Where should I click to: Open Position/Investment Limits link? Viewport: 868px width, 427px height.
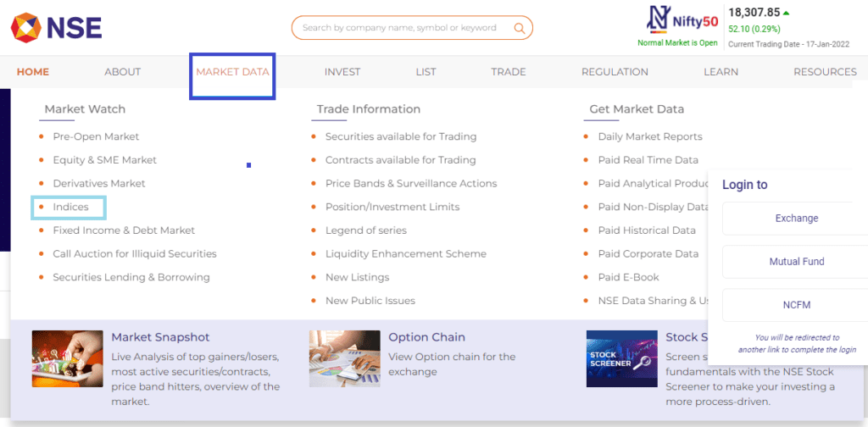392,207
